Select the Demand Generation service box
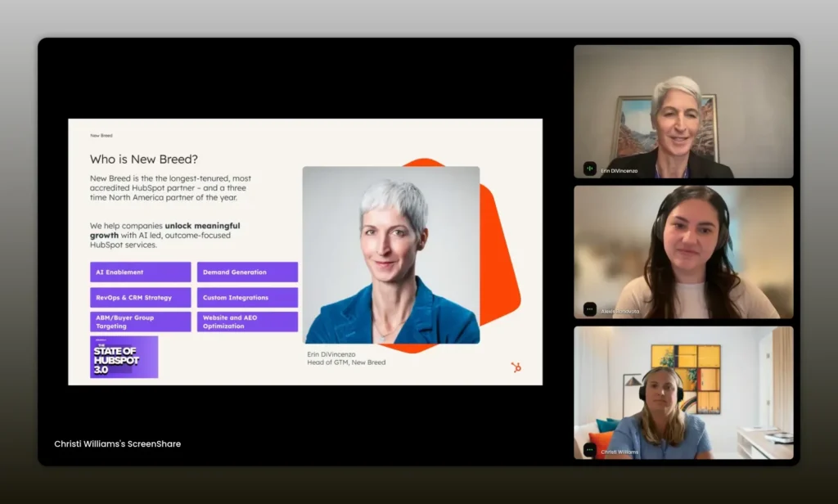 tap(247, 272)
